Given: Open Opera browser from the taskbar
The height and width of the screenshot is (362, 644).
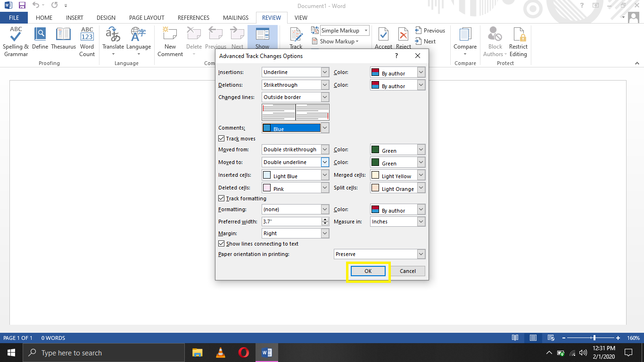Looking at the screenshot, I should click(x=243, y=353).
